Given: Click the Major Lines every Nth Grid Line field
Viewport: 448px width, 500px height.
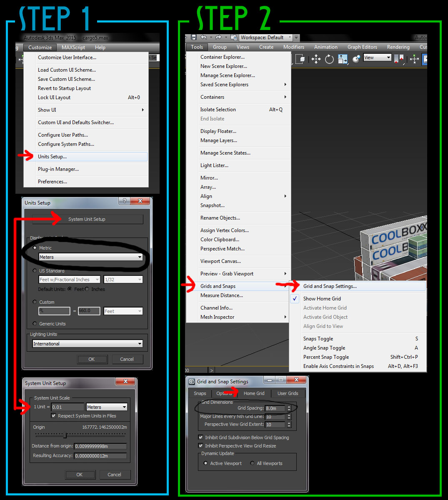Looking at the screenshot, I should click(x=275, y=416).
